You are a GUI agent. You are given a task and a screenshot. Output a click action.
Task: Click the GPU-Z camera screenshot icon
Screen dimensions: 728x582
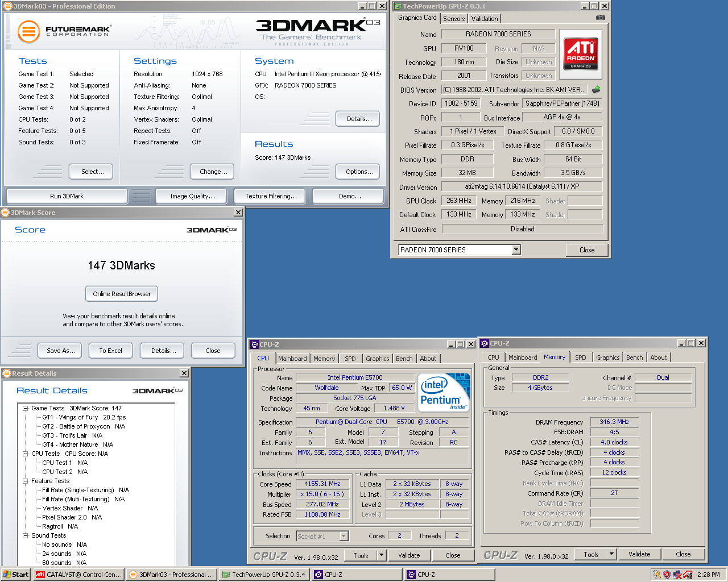(x=600, y=18)
